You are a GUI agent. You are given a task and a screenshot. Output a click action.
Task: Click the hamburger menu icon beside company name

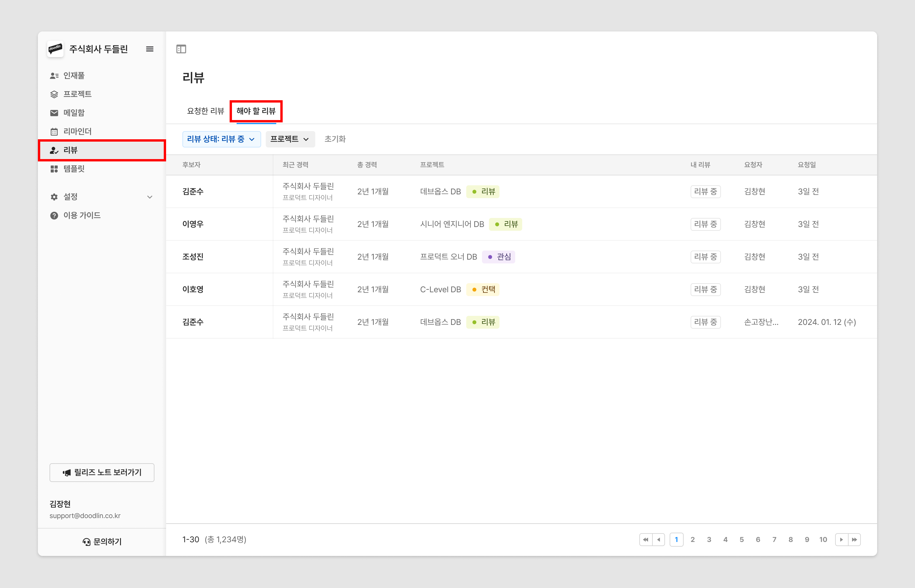150,49
